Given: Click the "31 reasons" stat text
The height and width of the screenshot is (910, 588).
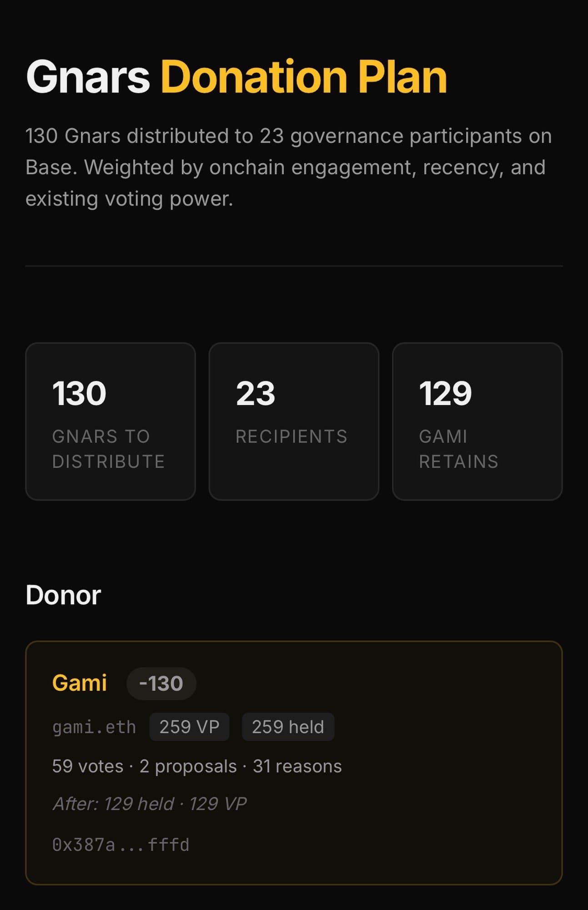Looking at the screenshot, I should click(297, 766).
